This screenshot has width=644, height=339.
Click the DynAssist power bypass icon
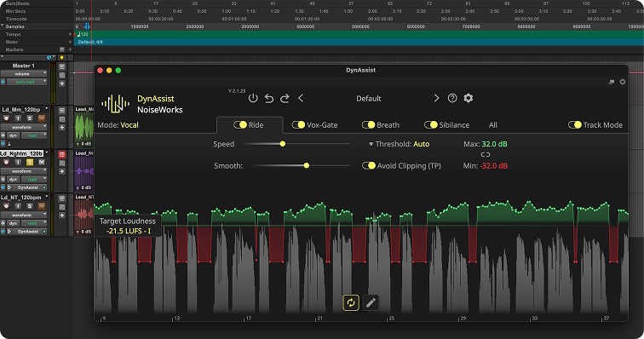tap(253, 98)
